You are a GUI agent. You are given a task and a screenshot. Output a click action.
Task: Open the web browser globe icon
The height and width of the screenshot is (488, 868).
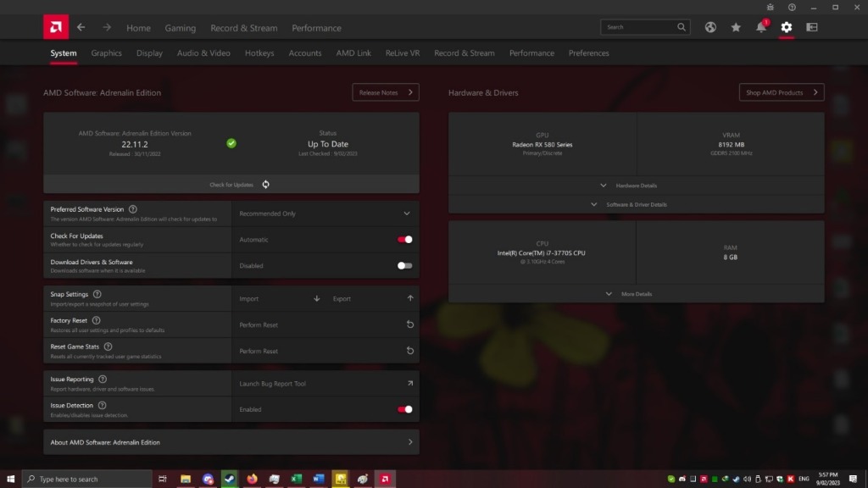(710, 27)
